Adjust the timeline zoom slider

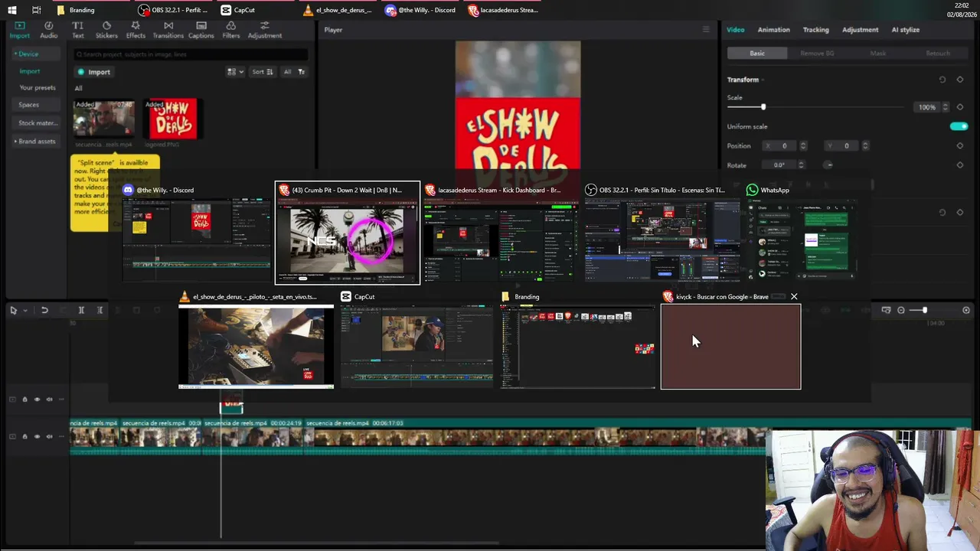[x=924, y=310]
